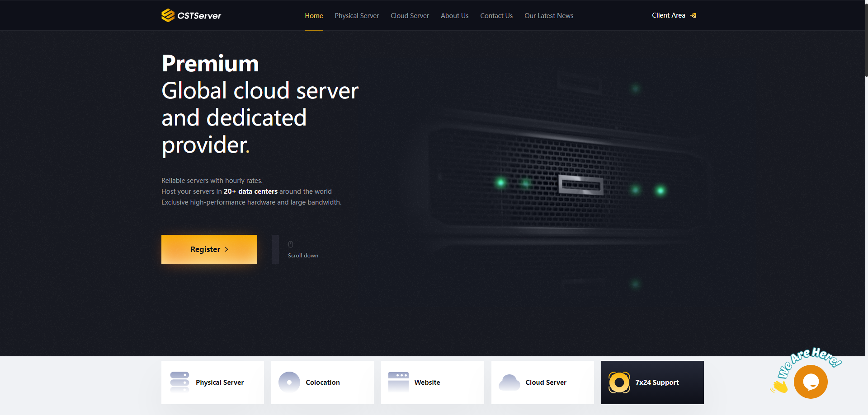
Task: Select the 7x24 Support card label
Action: pyautogui.click(x=657, y=382)
